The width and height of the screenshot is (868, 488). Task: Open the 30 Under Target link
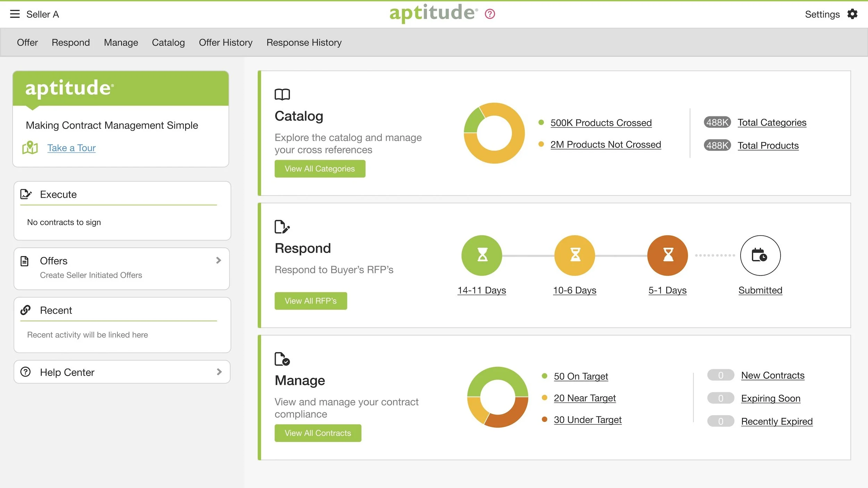click(x=587, y=420)
